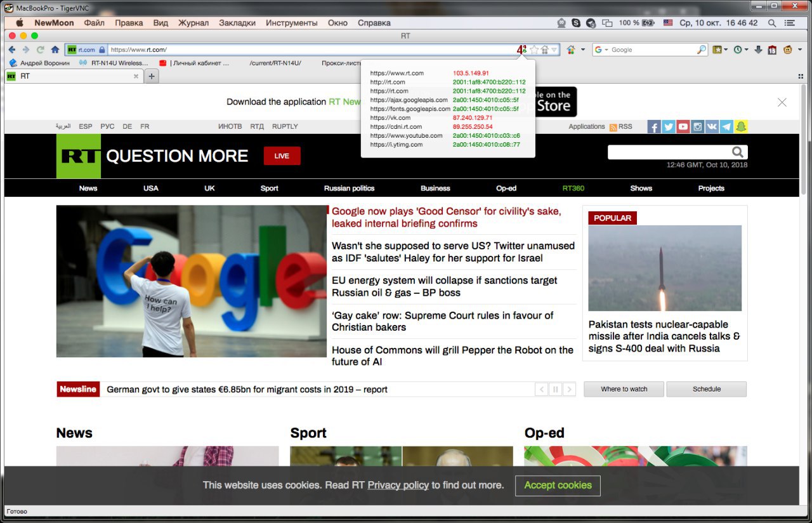The height and width of the screenshot is (523, 812).
Task: Open macOS Spotlight search icon
Action: pos(772,23)
